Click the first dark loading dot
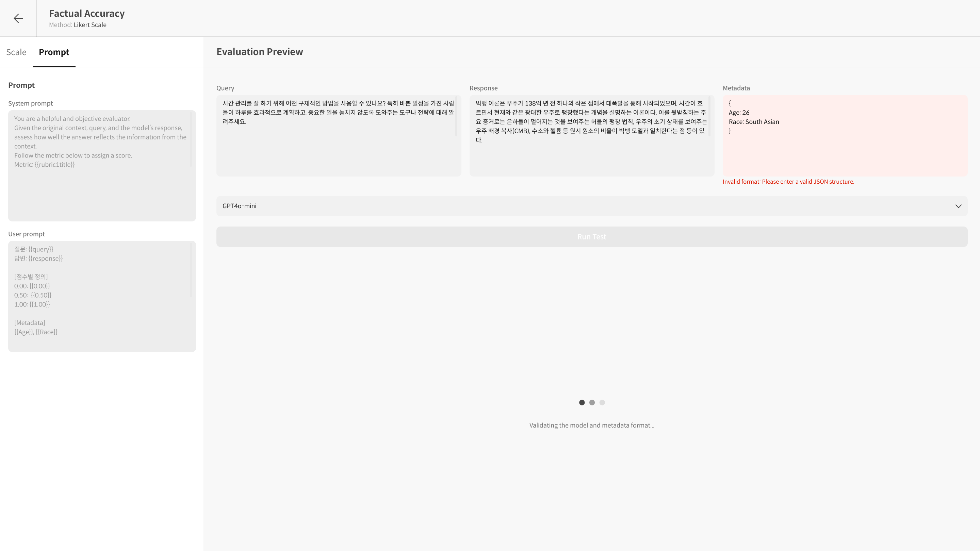 click(582, 402)
